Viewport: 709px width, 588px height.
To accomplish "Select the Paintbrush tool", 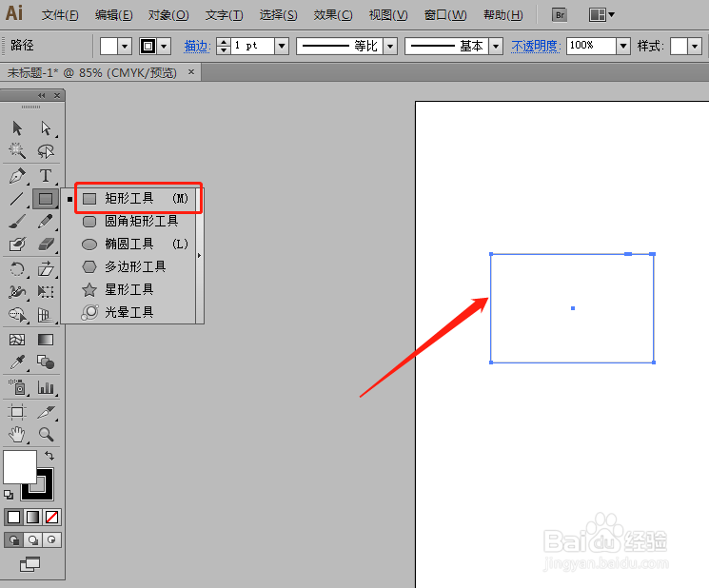I will coord(17,222).
